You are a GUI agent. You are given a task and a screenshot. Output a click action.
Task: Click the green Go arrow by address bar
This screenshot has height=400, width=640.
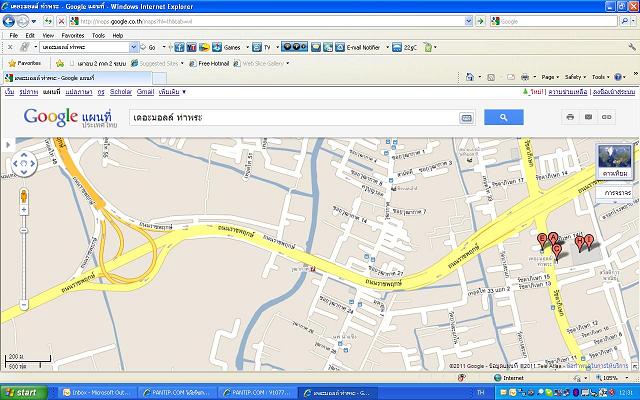coord(481,21)
